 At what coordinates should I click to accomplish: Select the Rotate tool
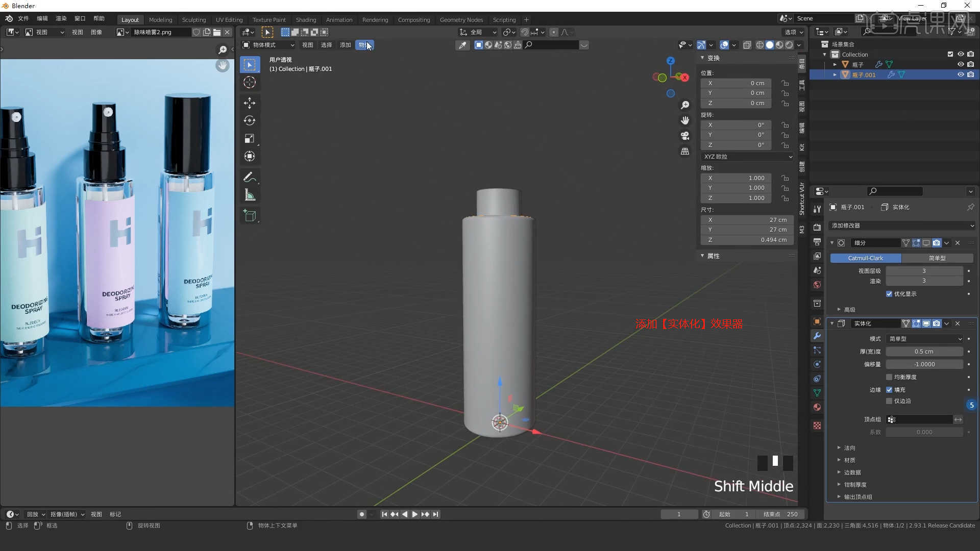pos(250,120)
